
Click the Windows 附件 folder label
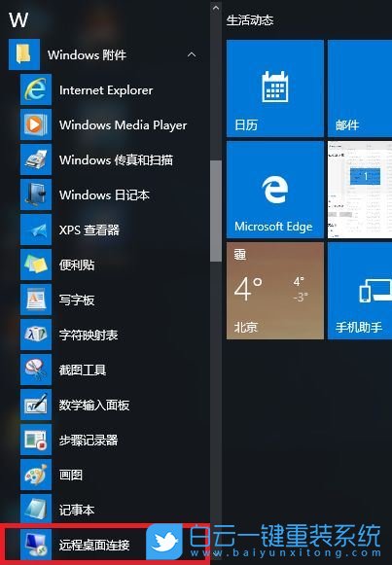click(x=87, y=55)
